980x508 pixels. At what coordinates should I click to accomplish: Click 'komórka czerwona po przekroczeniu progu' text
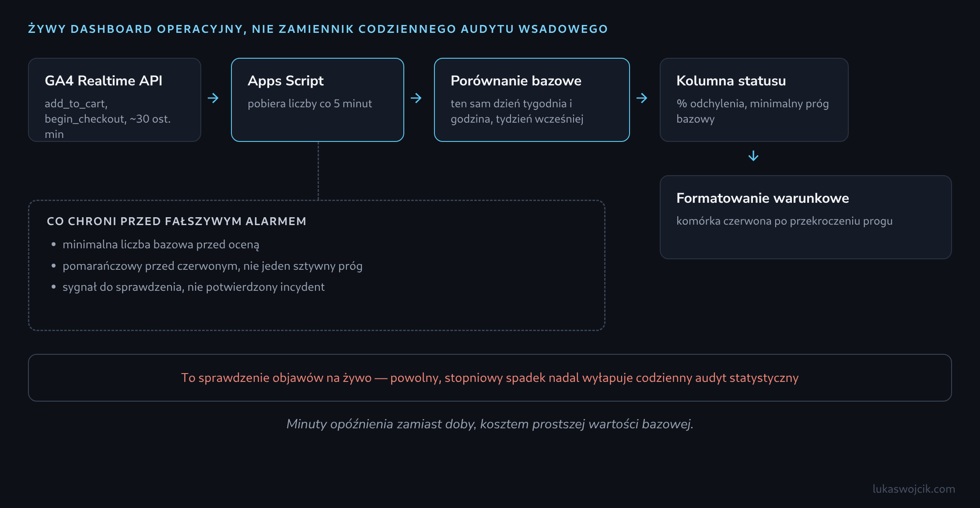(784, 221)
